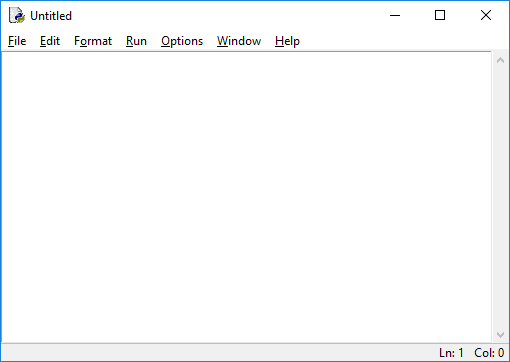Open the File menu
The height and width of the screenshot is (362, 510).
point(17,41)
